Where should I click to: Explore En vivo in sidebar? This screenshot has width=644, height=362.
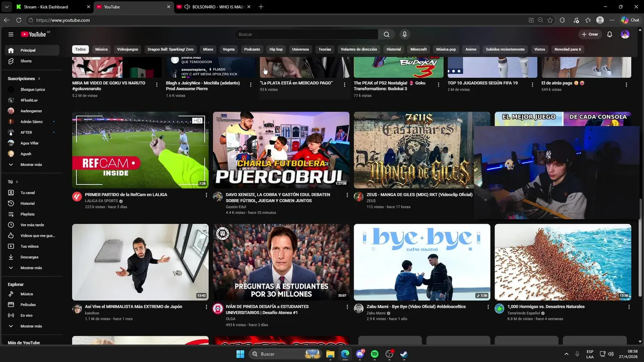pyautogui.click(x=32, y=315)
